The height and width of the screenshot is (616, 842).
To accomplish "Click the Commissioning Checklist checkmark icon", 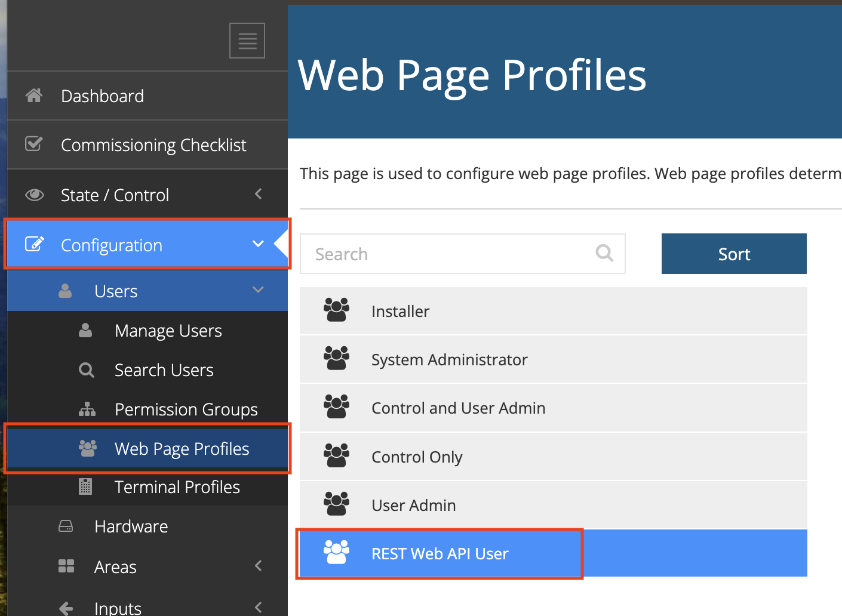I will pyautogui.click(x=34, y=144).
